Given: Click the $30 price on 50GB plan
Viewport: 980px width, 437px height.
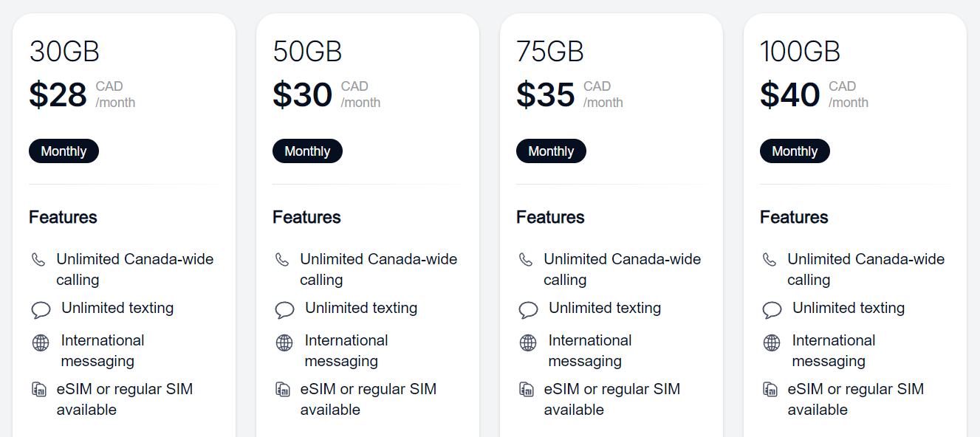Looking at the screenshot, I should tap(303, 94).
